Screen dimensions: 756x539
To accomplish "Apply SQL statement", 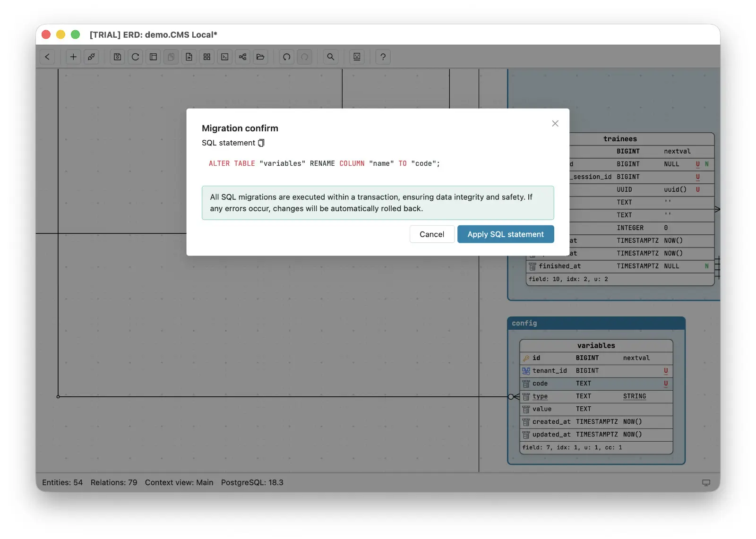I will 506,234.
